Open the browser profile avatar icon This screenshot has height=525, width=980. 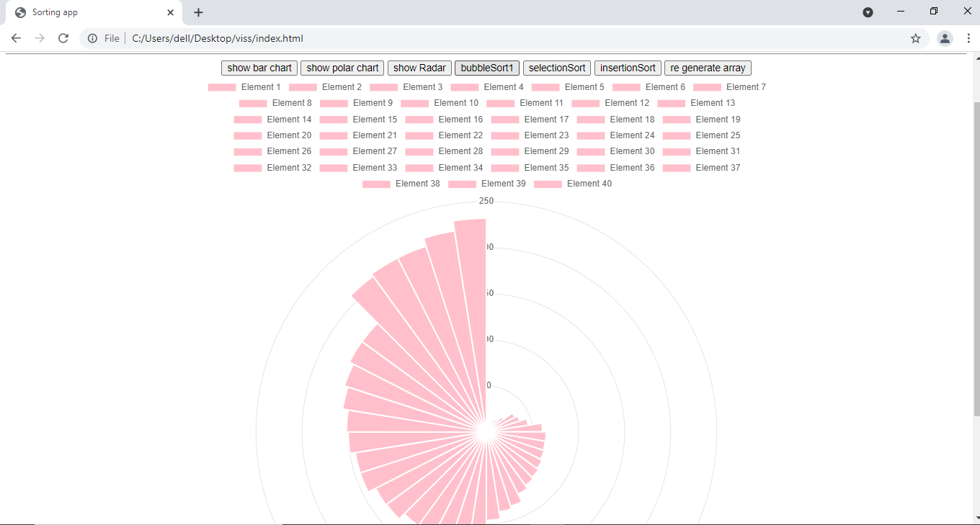click(945, 38)
